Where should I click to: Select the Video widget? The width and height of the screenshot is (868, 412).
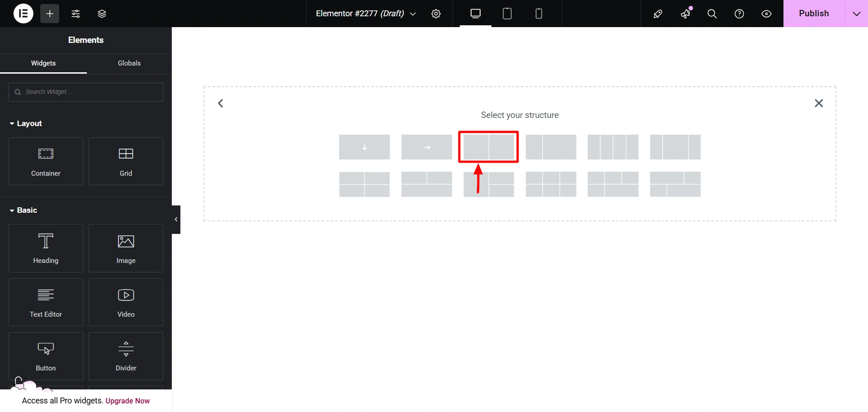126,302
